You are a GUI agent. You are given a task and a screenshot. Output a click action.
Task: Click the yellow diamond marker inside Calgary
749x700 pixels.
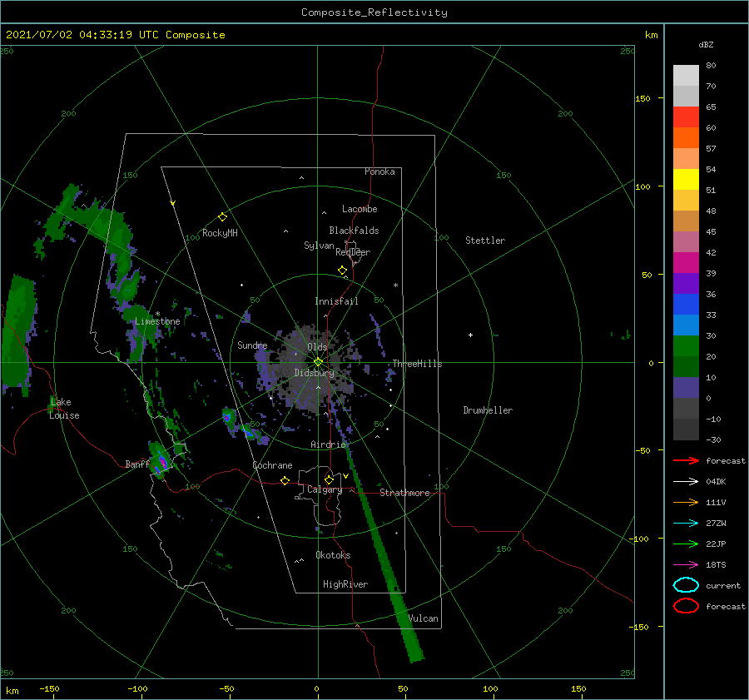[329, 479]
